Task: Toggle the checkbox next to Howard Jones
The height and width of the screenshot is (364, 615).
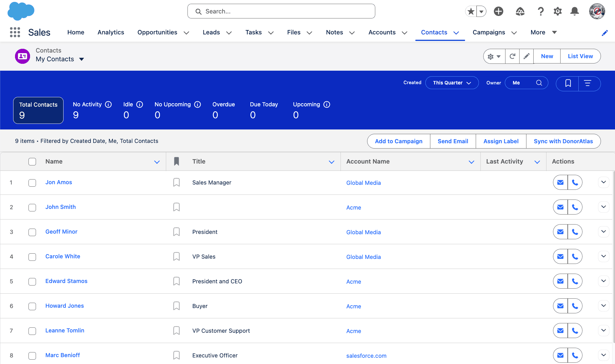Action: [x=32, y=306]
